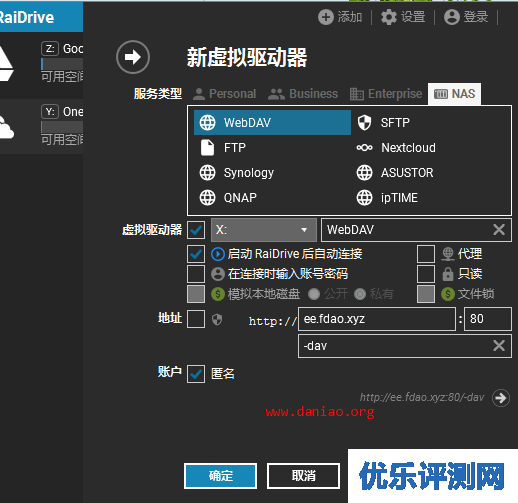Click the 设置 settings label

click(x=413, y=17)
